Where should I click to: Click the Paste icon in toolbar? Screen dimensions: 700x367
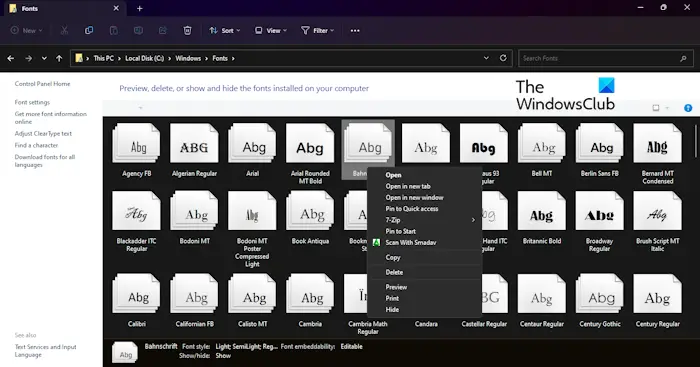coord(114,30)
